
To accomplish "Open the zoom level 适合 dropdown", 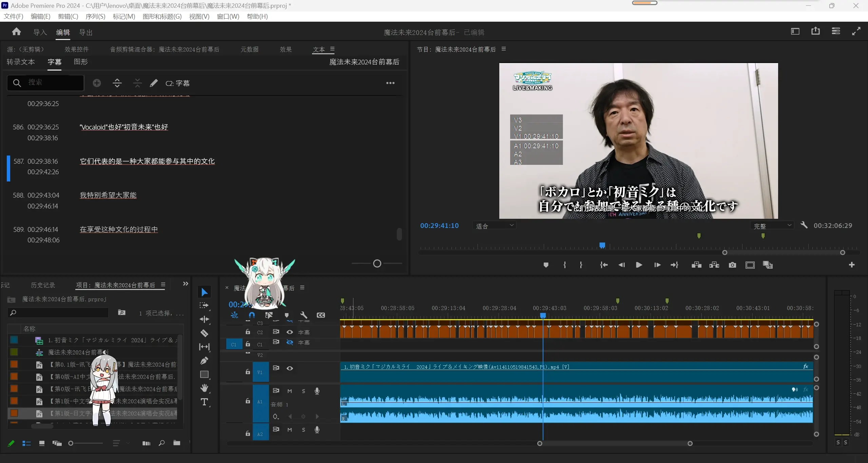I will (x=495, y=226).
